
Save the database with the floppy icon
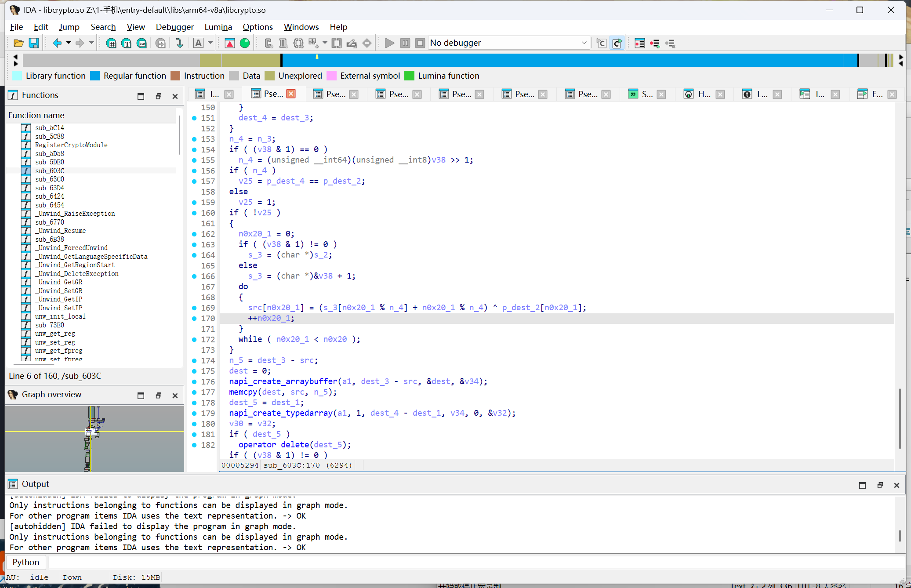(34, 43)
